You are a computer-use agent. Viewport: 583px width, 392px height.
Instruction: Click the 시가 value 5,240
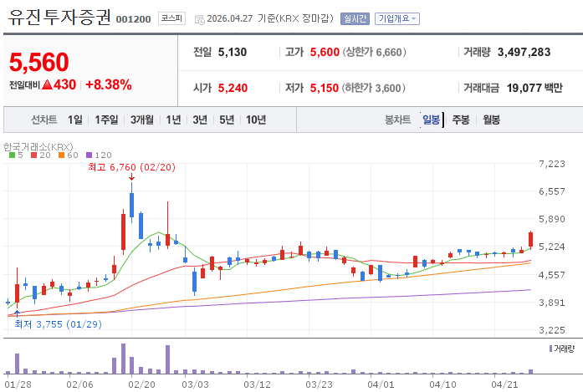click(233, 88)
